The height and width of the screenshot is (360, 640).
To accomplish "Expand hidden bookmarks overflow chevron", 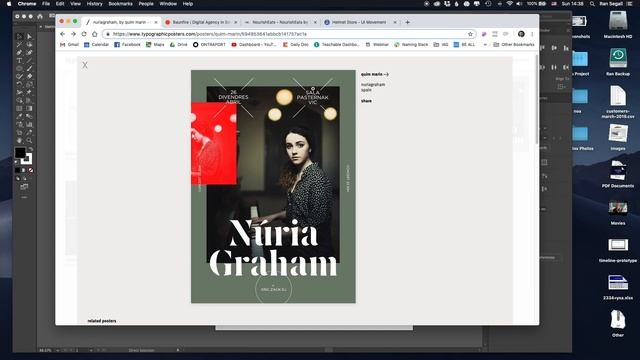I will tap(485, 45).
